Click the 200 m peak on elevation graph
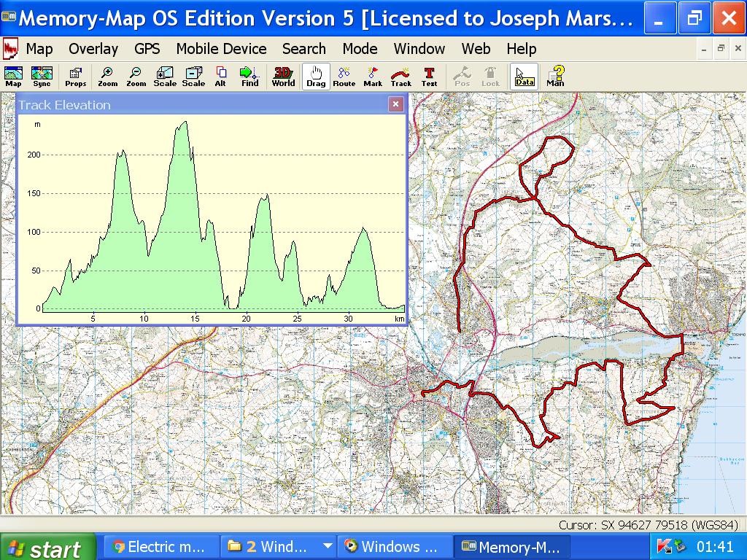Image resolution: width=747 pixels, height=560 pixels. pyautogui.click(x=122, y=152)
